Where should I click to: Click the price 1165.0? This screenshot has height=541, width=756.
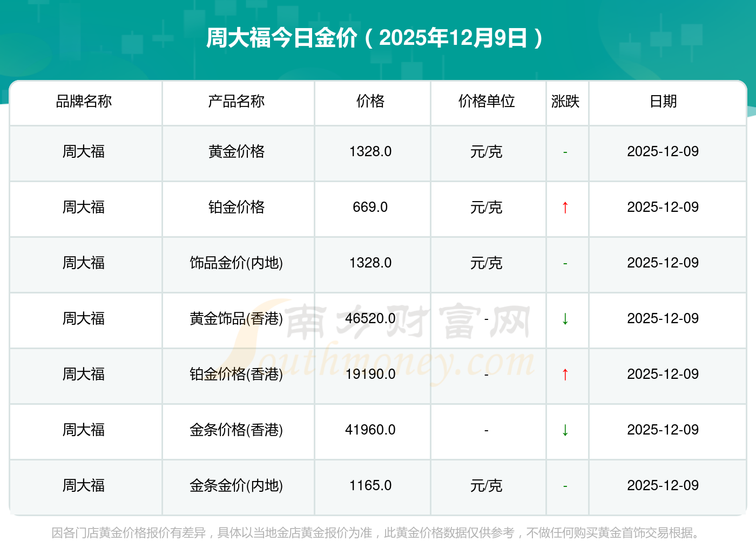point(370,485)
